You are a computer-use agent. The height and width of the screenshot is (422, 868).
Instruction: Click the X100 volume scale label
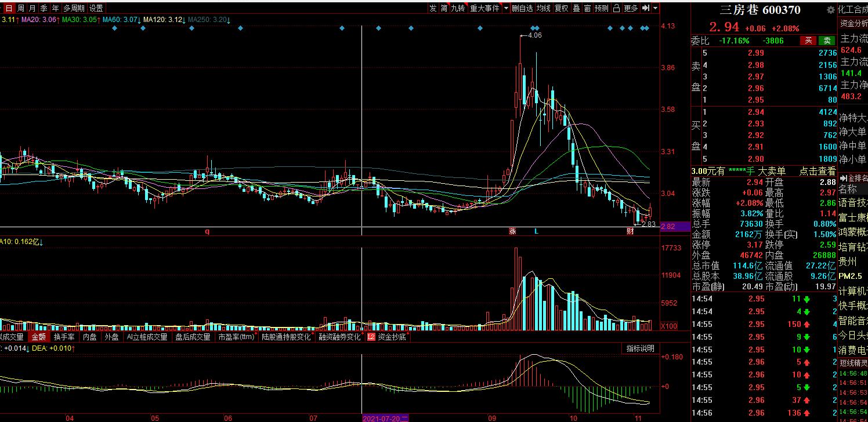pyautogui.click(x=669, y=326)
